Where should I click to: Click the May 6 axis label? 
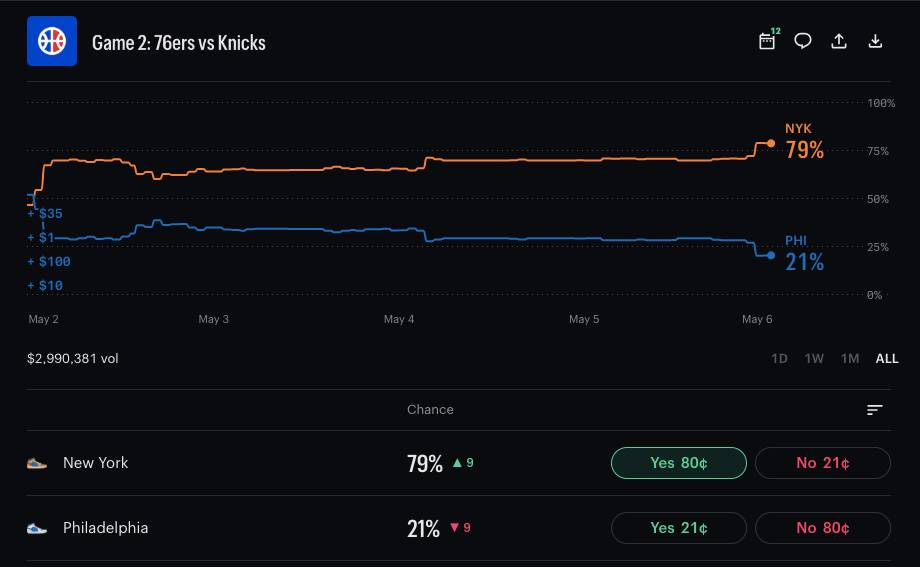[x=757, y=319]
